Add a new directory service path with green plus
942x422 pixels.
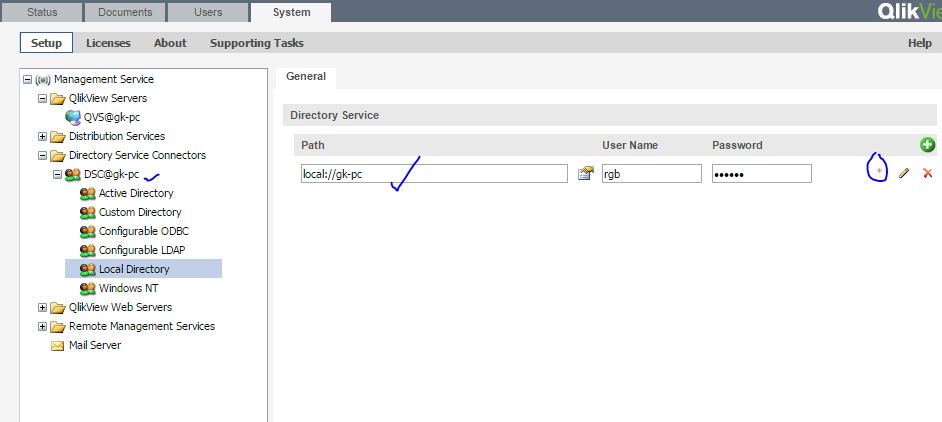click(927, 145)
